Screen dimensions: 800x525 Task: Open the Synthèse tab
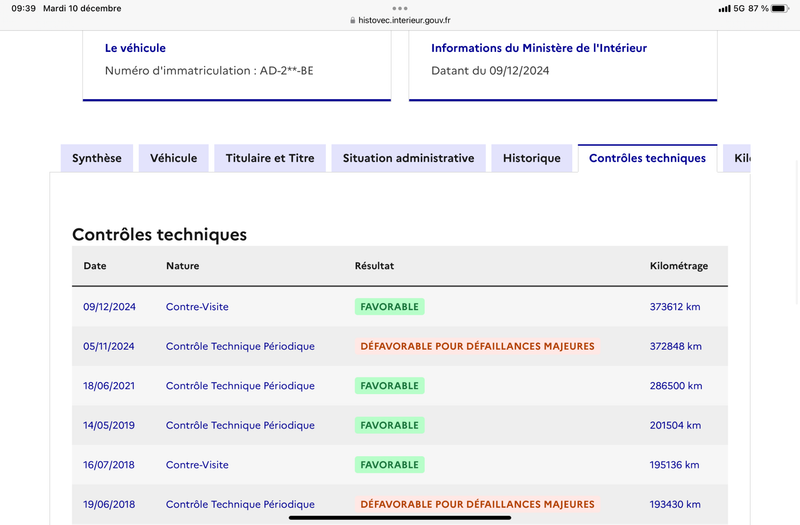97,158
